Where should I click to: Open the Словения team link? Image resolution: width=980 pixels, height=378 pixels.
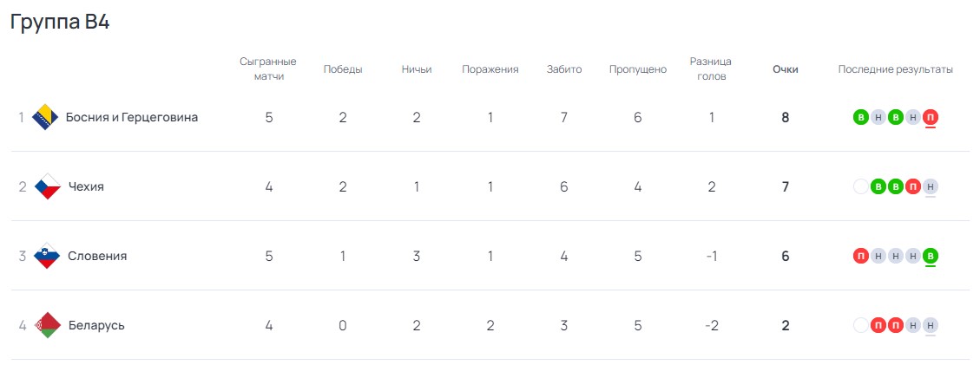click(x=97, y=256)
